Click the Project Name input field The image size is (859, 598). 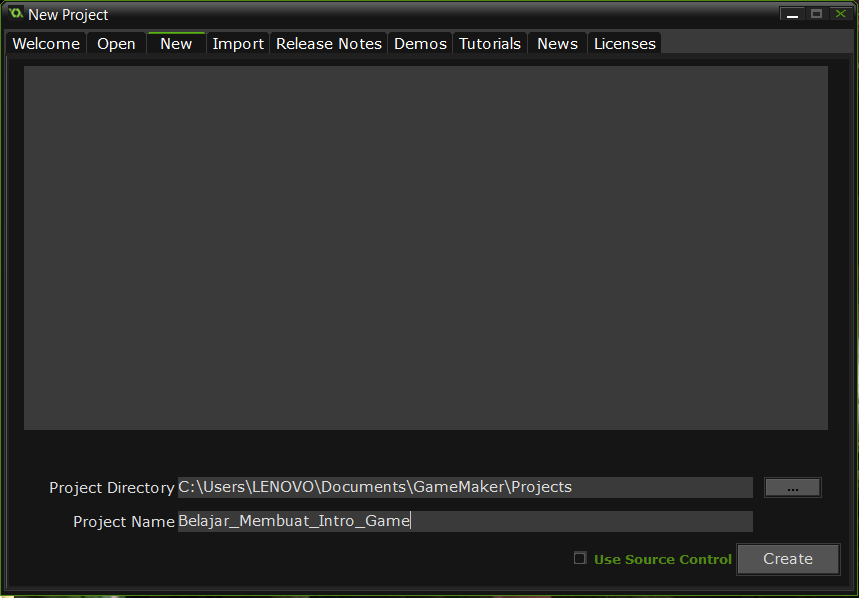coord(465,521)
